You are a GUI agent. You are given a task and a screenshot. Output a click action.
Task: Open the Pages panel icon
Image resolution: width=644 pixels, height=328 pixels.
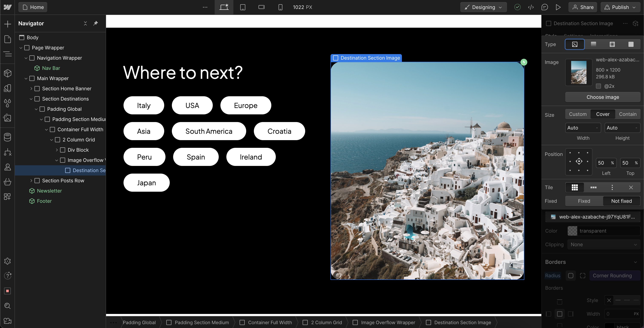tap(7, 39)
